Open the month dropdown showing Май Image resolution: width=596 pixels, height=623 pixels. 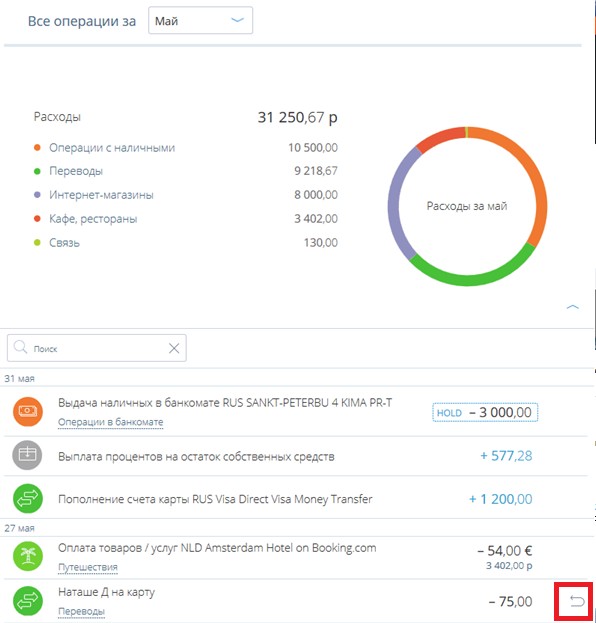click(x=200, y=20)
